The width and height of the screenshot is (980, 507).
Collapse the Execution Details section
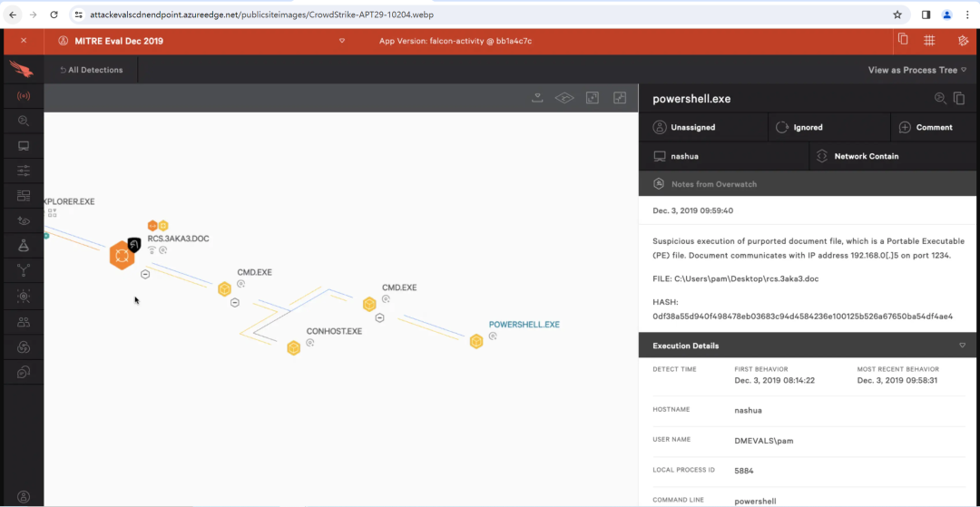[x=963, y=346]
